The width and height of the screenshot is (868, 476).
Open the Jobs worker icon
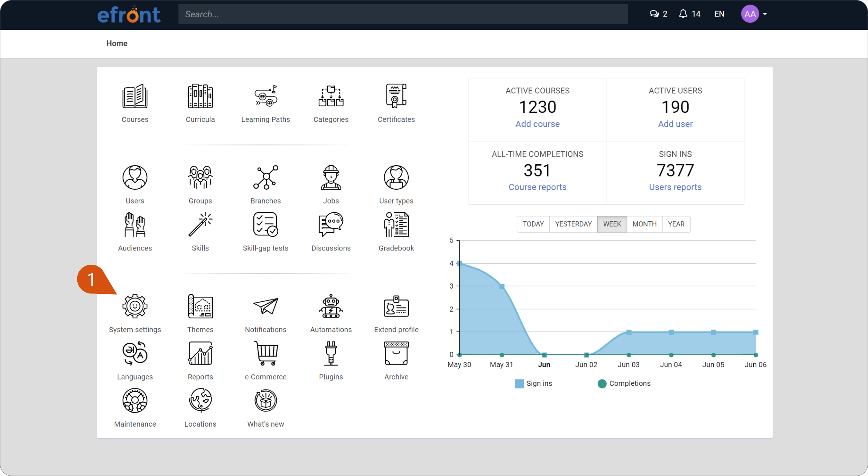[331, 177]
